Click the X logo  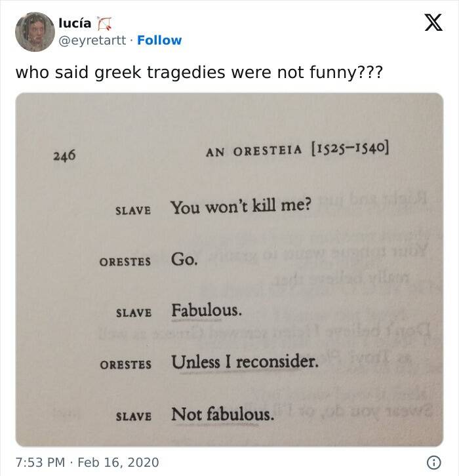(434, 24)
